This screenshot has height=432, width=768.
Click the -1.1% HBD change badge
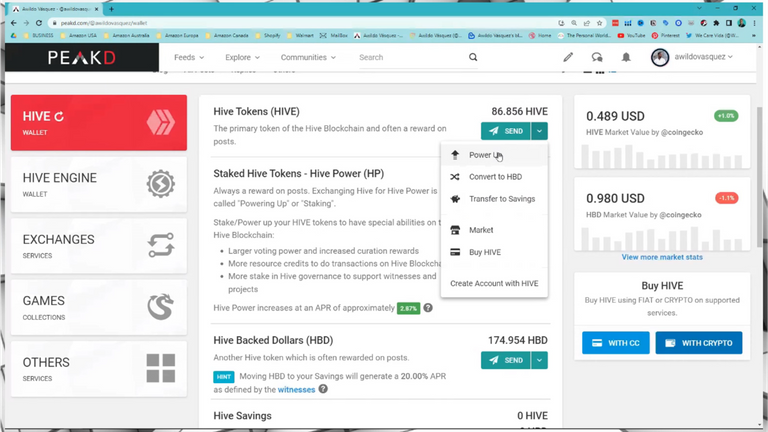tap(726, 198)
